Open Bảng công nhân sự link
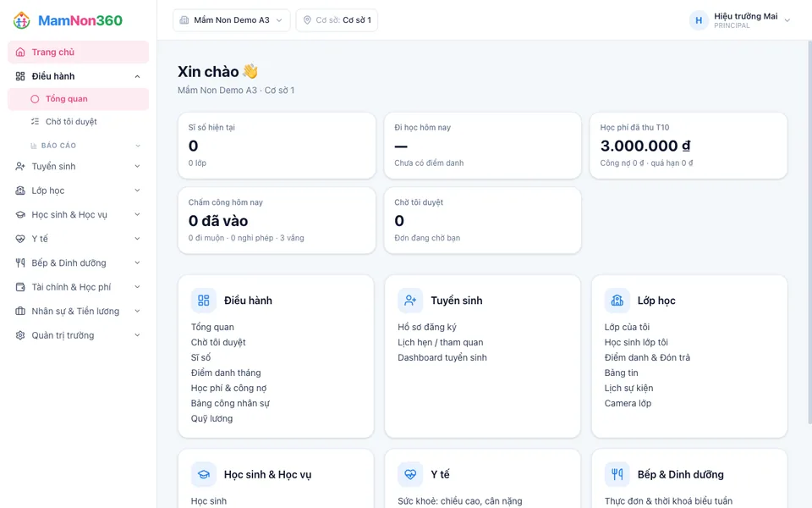Screen dimensions: 812x508 (x=230, y=403)
